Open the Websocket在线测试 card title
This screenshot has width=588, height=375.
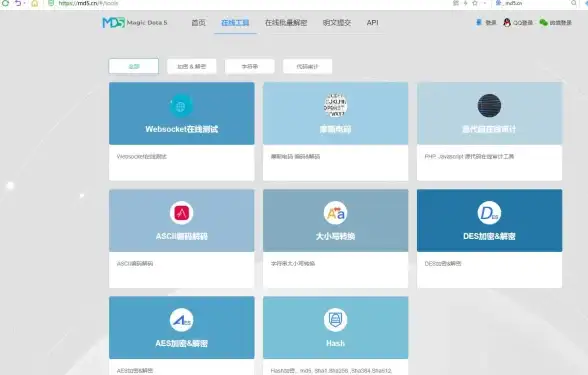182,129
